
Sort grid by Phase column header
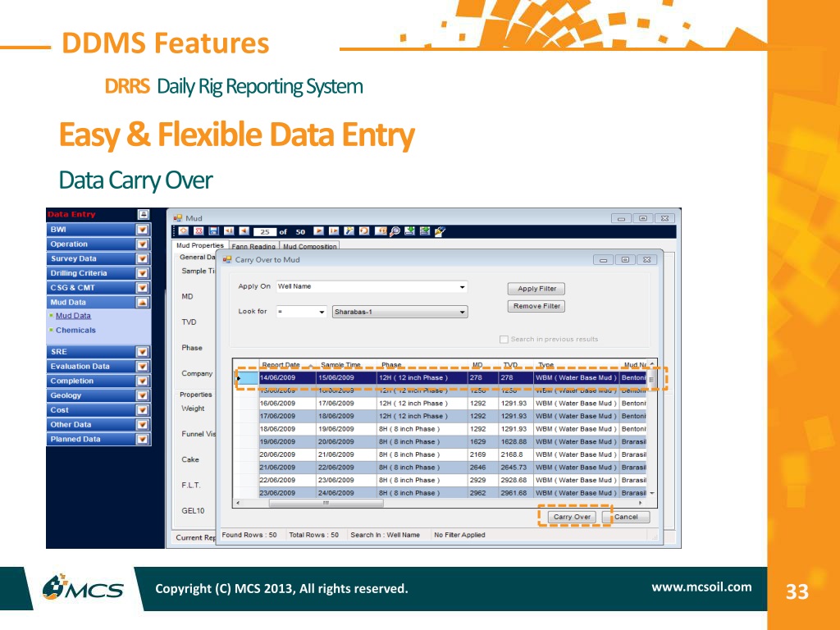[422, 365]
